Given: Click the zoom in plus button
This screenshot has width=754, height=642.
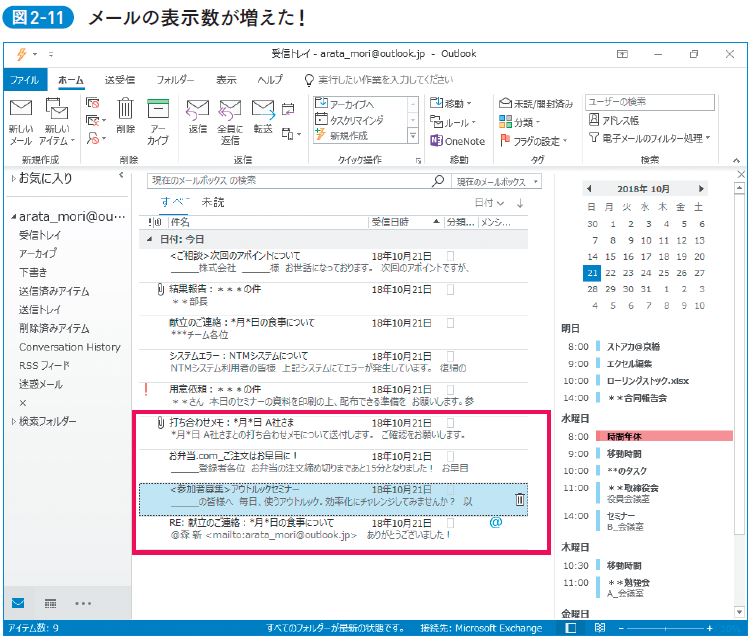Looking at the screenshot, I should 709,628.
